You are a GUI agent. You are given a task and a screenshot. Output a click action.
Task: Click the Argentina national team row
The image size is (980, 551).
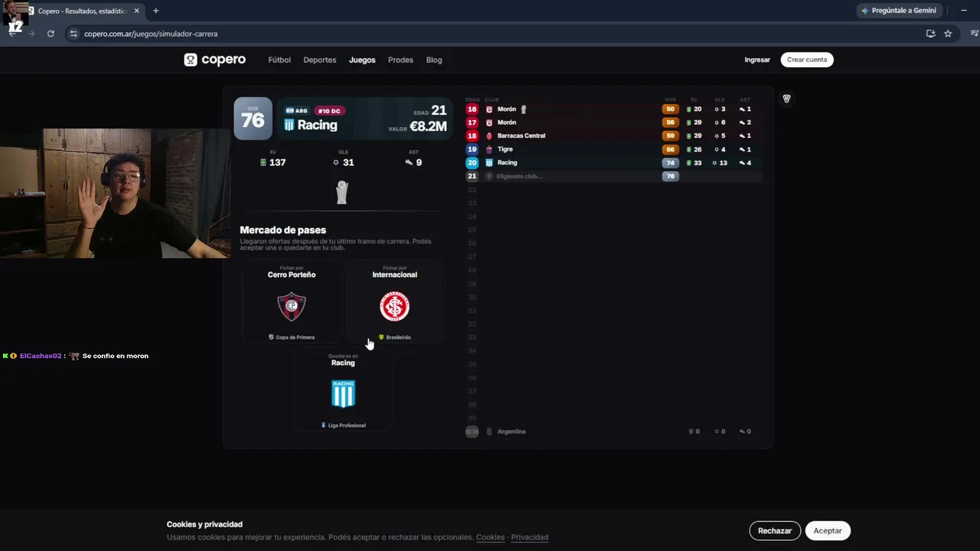pos(614,432)
